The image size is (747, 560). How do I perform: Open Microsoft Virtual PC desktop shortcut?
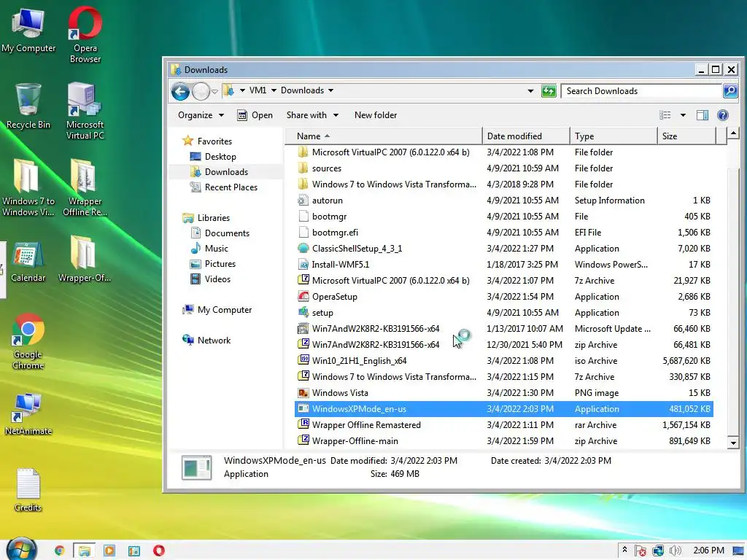click(85, 111)
